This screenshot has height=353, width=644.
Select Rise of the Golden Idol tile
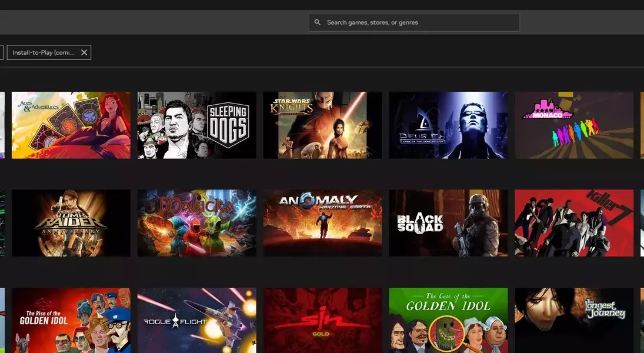coord(71,320)
